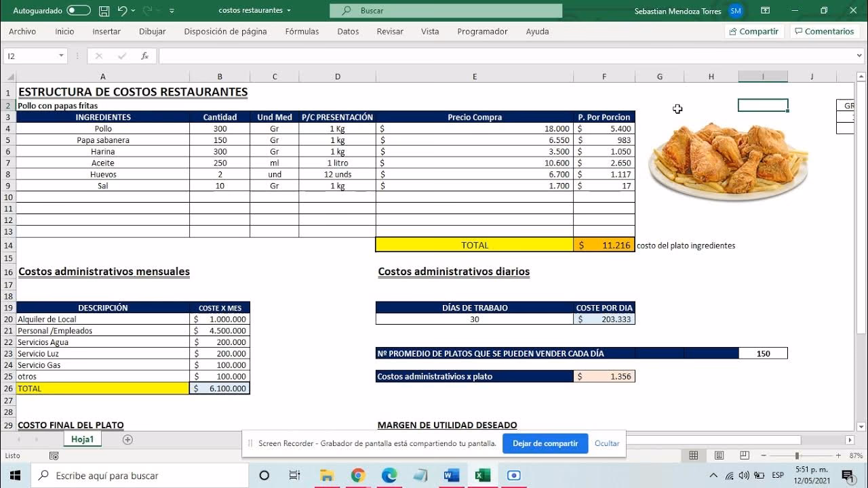Click the Insert Function fx icon
This screenshot has height=488, width=868.
click(x=144, y=56)
